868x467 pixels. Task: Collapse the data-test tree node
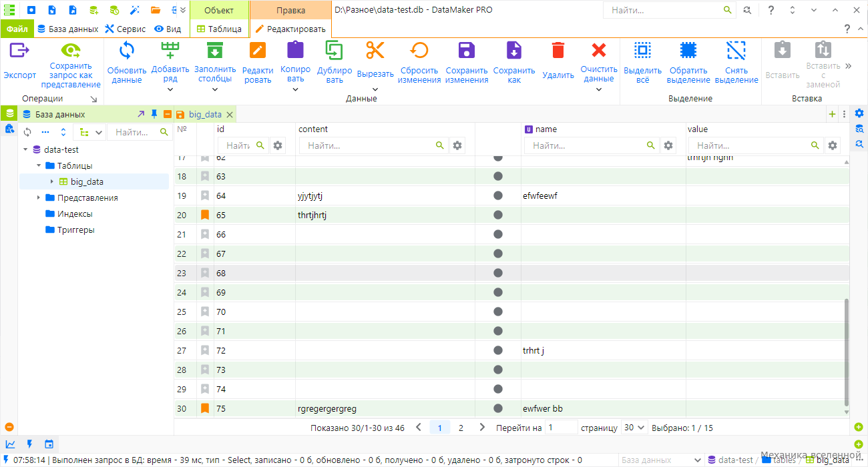click(x=25, y=149)
